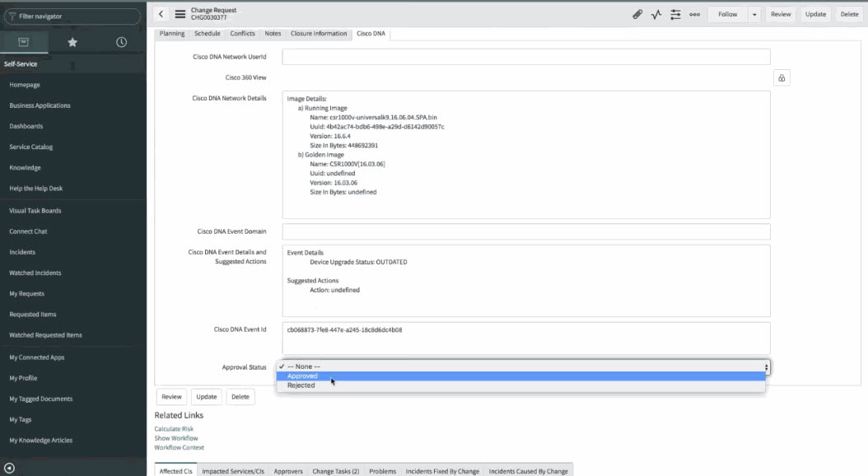Open the form context menu hamburger icon
Viewport: 868px width, 476px height.
[180, 14]
